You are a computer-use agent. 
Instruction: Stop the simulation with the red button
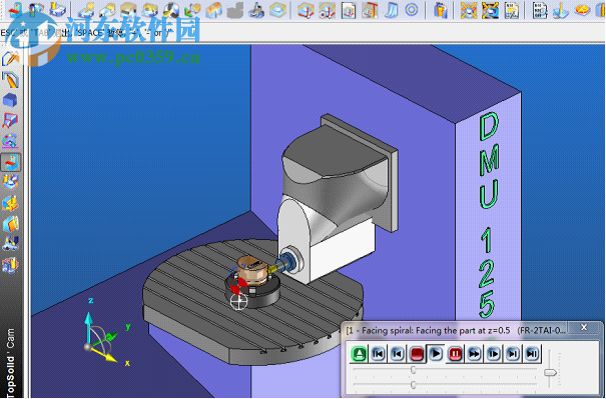[417, 353]
